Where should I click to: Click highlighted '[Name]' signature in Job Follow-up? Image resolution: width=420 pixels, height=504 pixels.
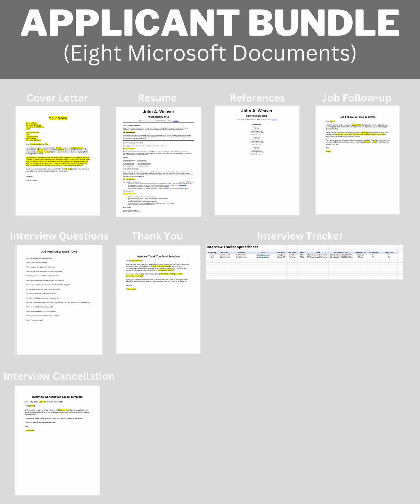tap(328, 152)
